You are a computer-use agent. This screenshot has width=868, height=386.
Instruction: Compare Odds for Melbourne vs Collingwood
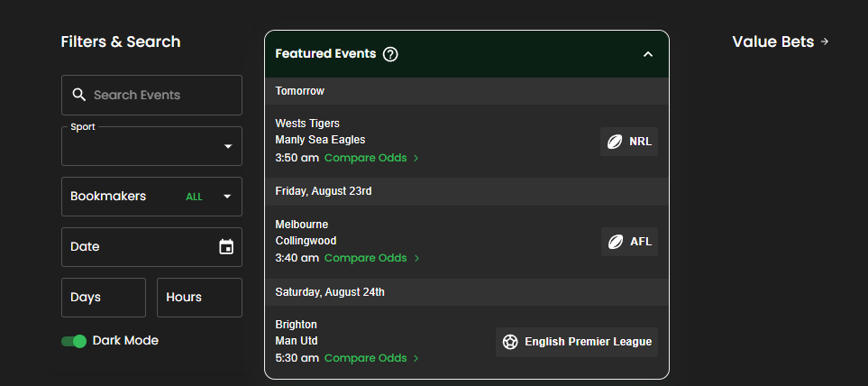coord(365,258)
